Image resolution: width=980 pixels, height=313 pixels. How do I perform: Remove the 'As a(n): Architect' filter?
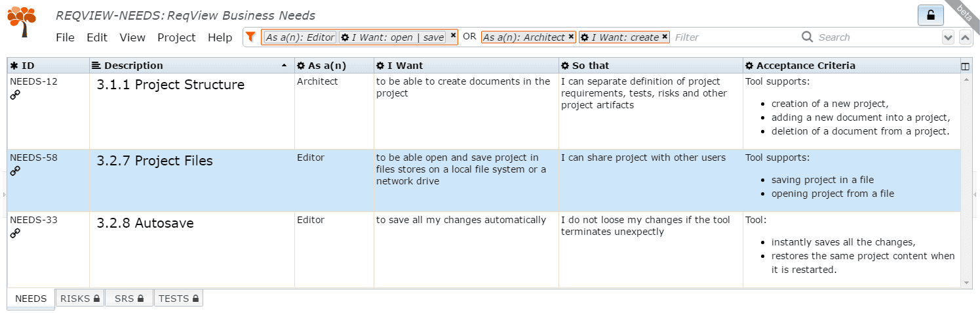571,37
